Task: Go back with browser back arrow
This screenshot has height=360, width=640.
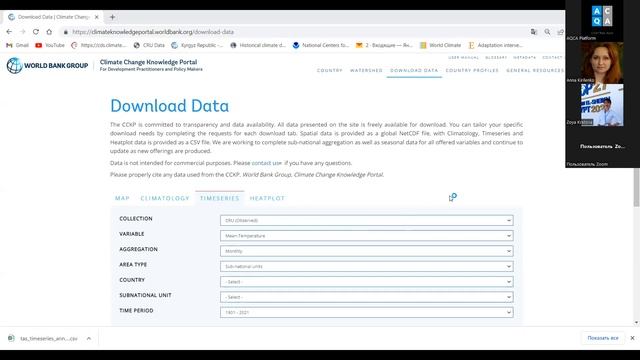Action: [x=9, y=32]
